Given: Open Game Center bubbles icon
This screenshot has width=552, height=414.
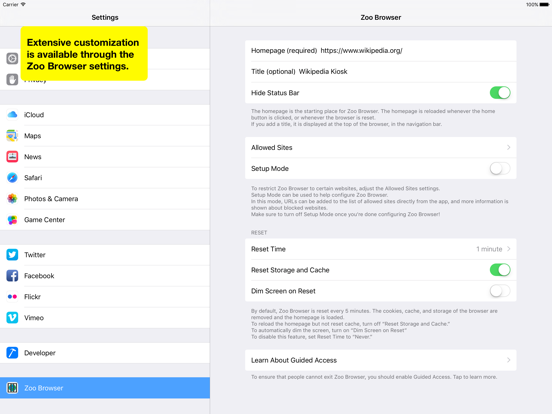Looking at the screenshot, I should [12, 220].
